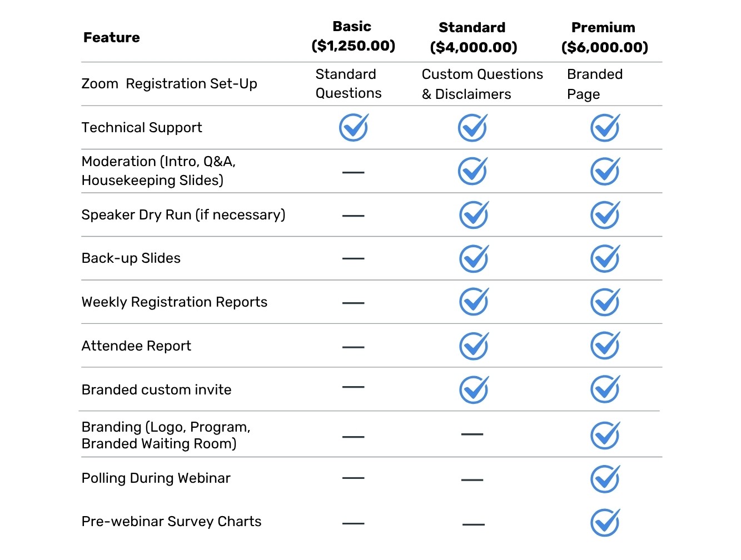Click Basic plan dash for Attendee Report
This screenshot has height=560, width=741.
(353, 347)
